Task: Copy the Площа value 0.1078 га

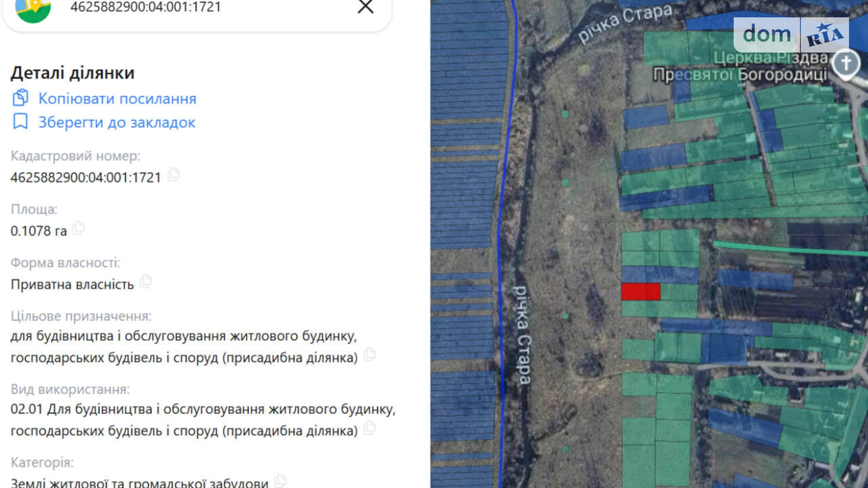Action: coord(79,229)
